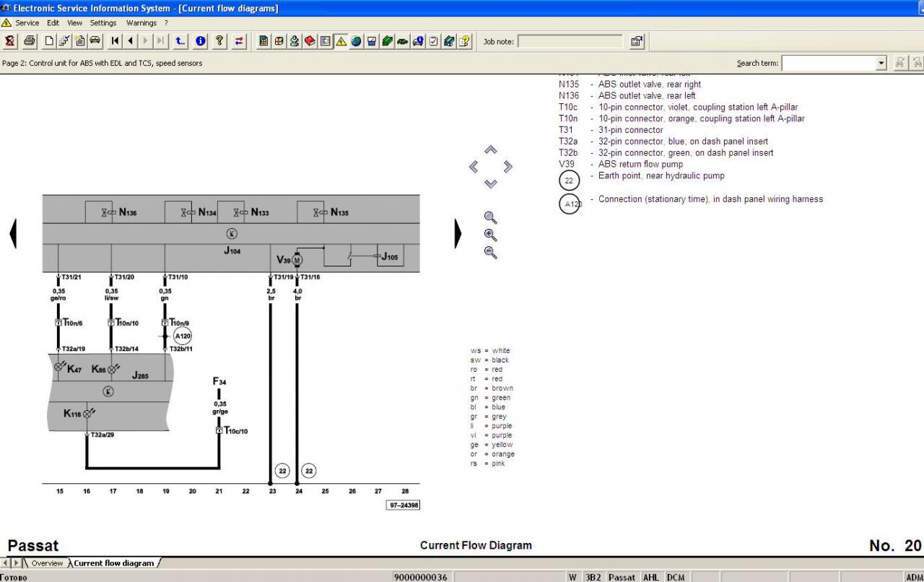Screen dimensions: 924x582
Task: Click the right tab scroll arrow at bottom
Action: [17, 563]
